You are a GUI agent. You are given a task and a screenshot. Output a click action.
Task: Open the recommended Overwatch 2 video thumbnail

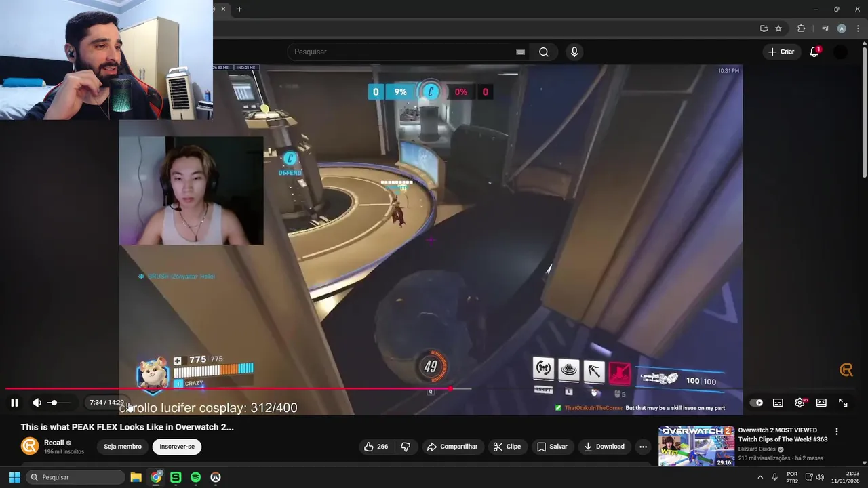[696, 446]
